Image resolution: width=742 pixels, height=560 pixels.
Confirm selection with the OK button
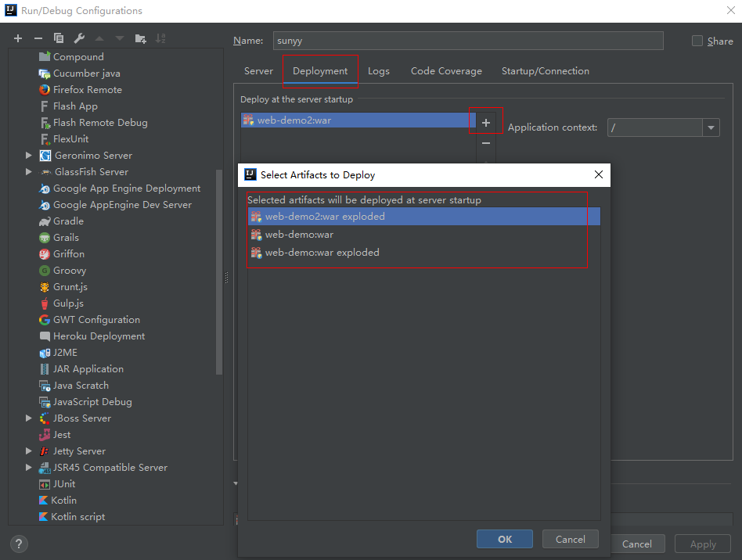(505, 539)
